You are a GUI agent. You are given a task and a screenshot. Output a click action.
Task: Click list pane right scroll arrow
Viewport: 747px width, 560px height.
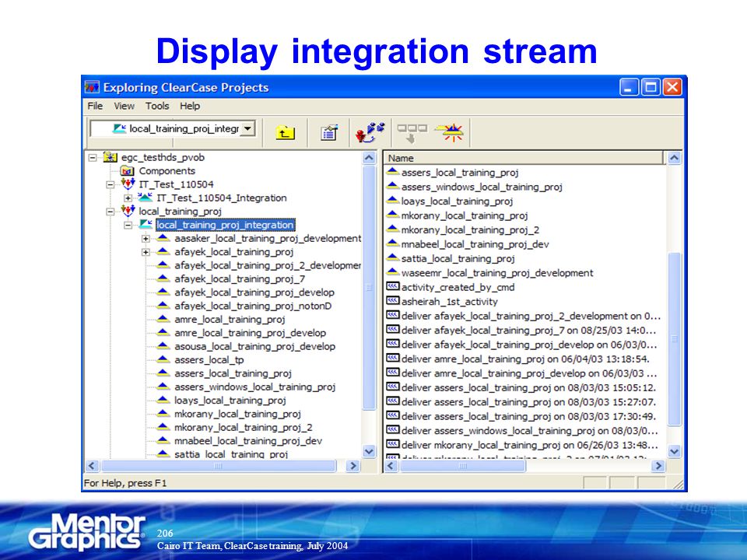(658, 466)
